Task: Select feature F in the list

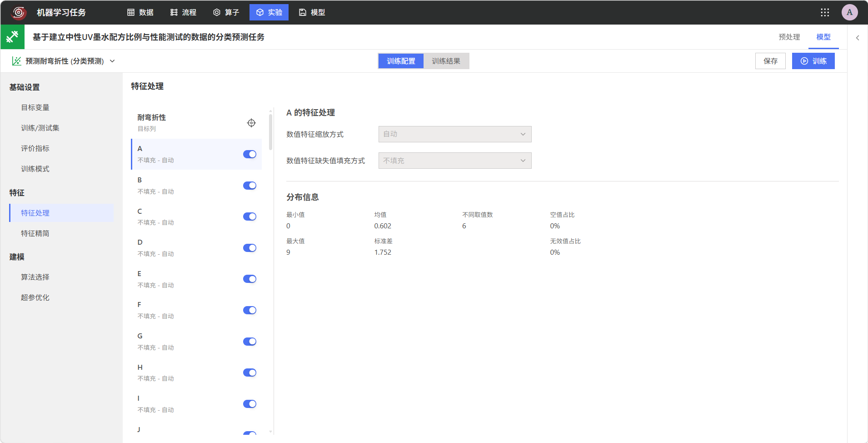Action: pyautogui.click(x=196, y=310)
